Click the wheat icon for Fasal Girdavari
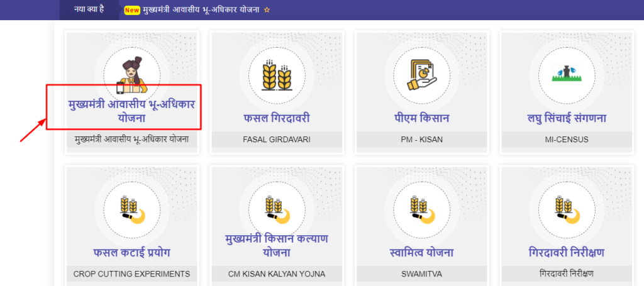Screen dimensions: 644x286 click(x=277, y=75)
